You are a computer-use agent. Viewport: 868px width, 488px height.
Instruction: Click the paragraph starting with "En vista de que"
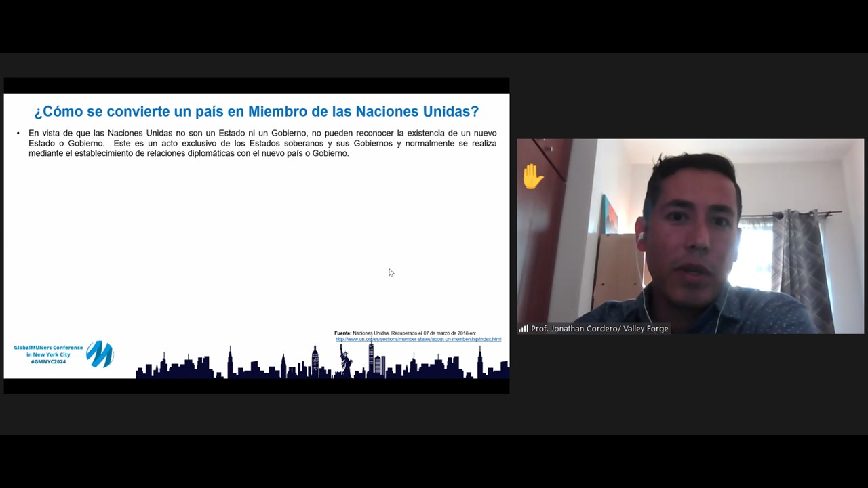coord(262,143)
